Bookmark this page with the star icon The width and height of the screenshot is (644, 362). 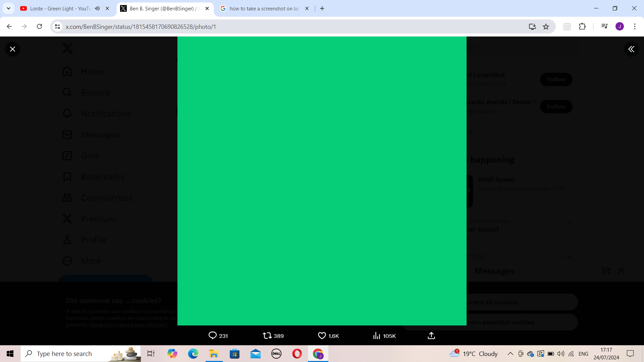tap(546, 26)
